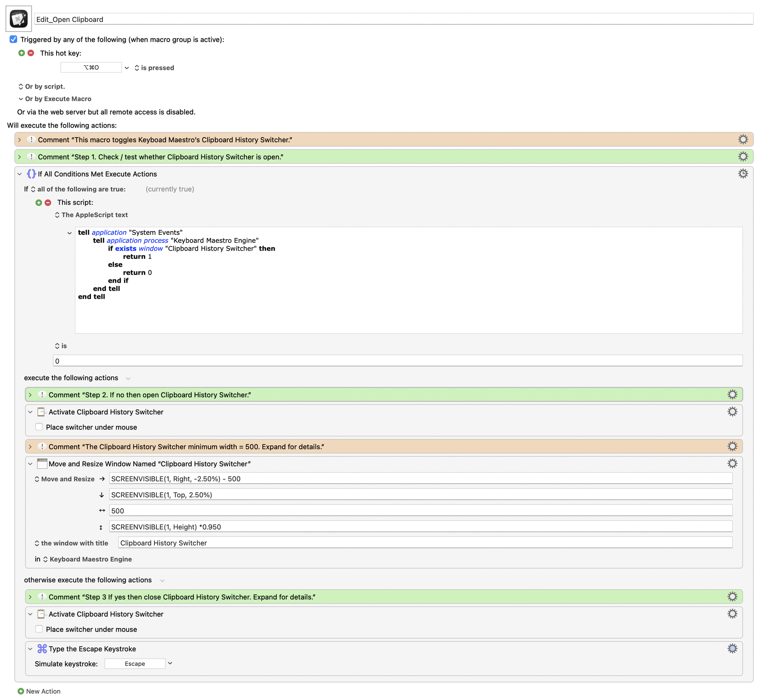
Task: Open gear menu for Move and Resize action
Action: tap(732, 464)
